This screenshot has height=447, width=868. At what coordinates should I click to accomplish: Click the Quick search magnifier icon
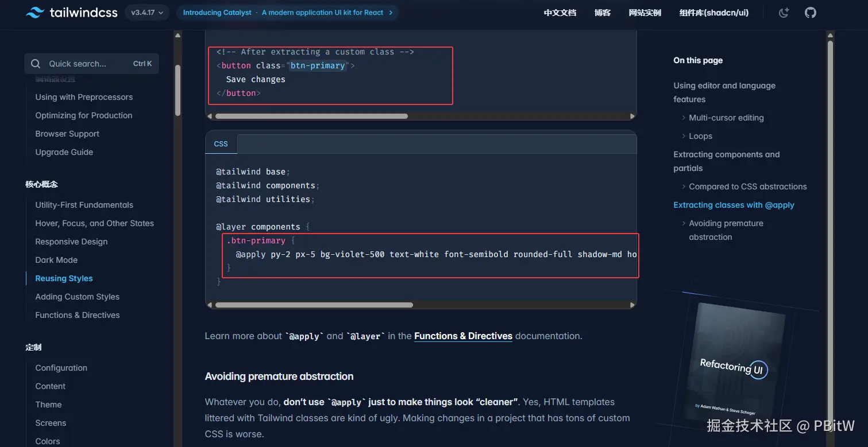pyautogui.click(x=36, y=64)
